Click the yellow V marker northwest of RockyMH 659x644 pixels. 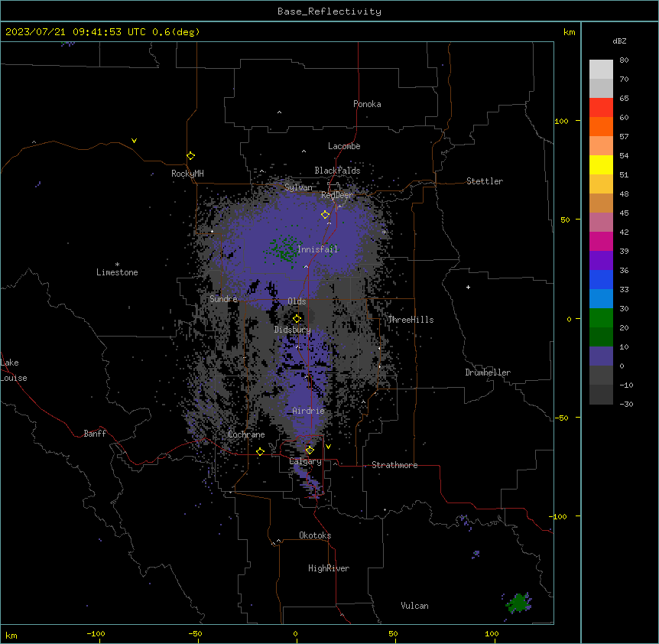[x=134, y=141]
